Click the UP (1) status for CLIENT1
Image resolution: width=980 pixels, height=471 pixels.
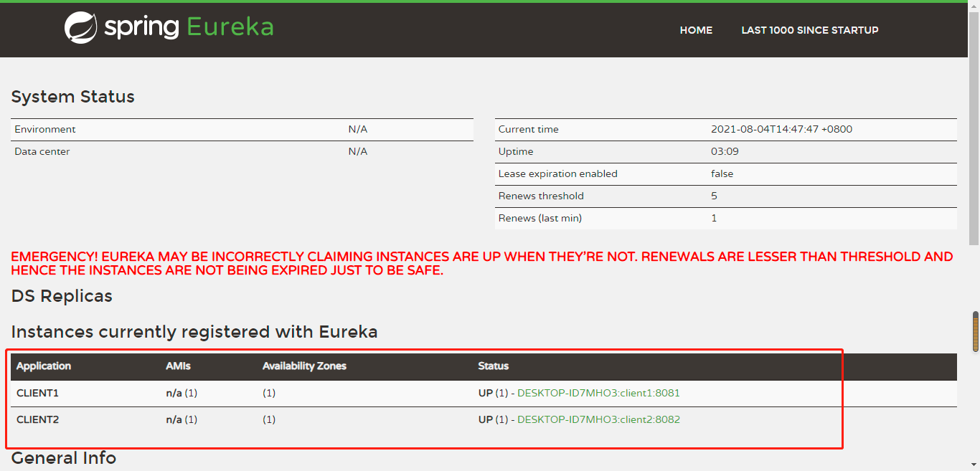pyautogui.click(x=494, y=393)
